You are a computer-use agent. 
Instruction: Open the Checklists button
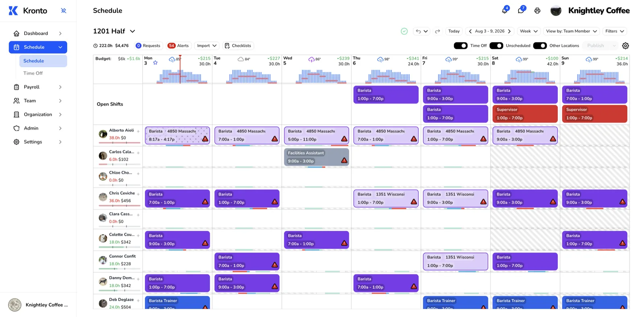pyautogui.click(x=238, y=46)
